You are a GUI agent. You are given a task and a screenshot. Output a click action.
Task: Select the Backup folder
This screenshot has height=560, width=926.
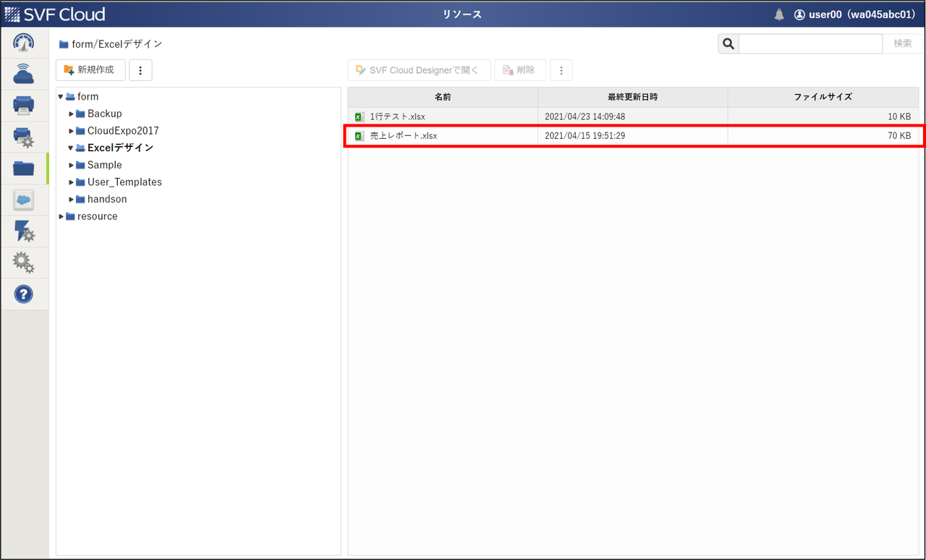coord(104,114)
